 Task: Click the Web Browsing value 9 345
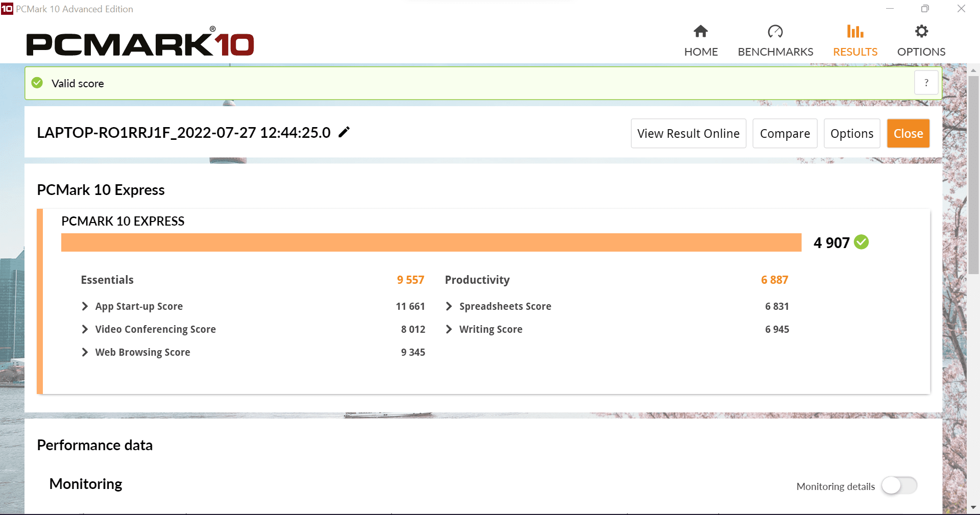(413, 352)
